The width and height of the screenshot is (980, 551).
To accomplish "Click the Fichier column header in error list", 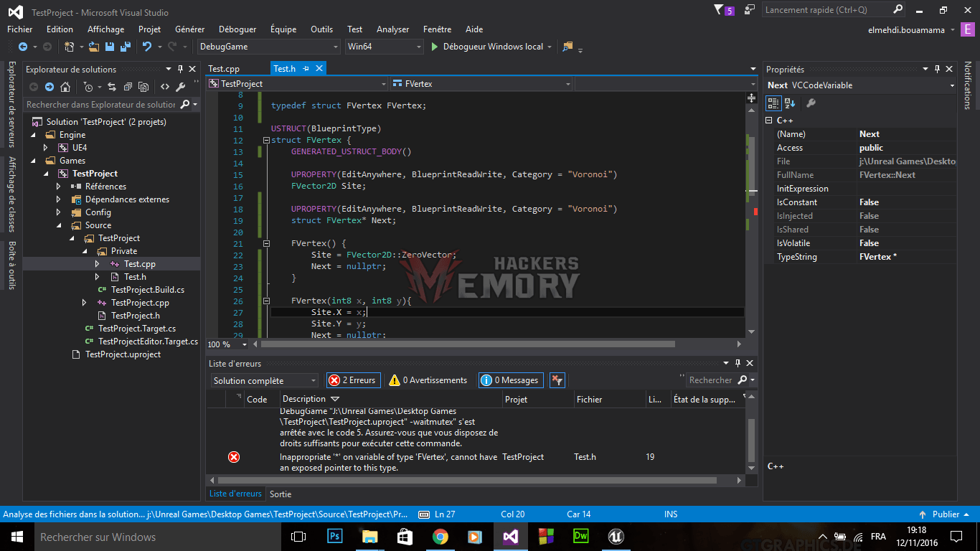I will click(x=610, y=399).
